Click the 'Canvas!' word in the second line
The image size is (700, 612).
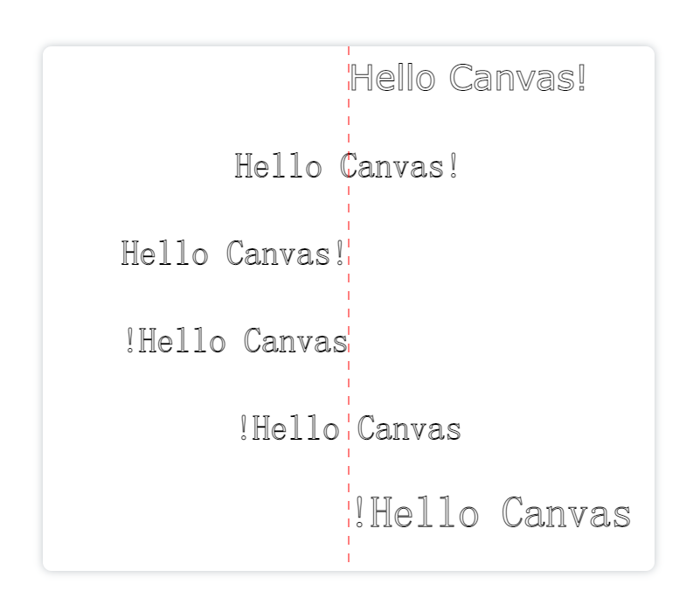point(399,166)
